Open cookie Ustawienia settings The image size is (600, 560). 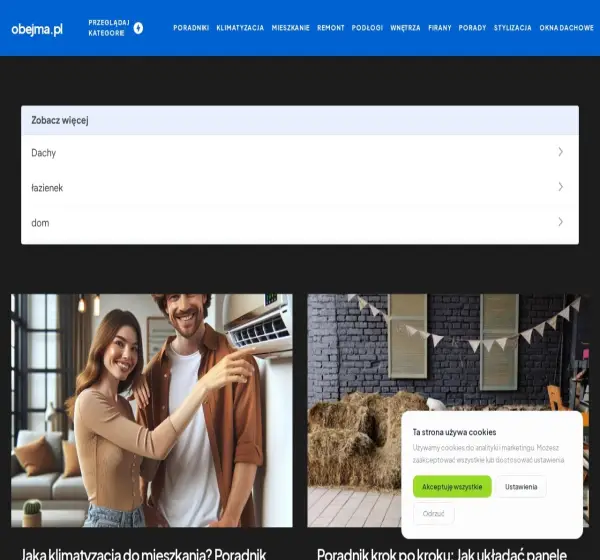pyautogui.click(x=521, y=487)
